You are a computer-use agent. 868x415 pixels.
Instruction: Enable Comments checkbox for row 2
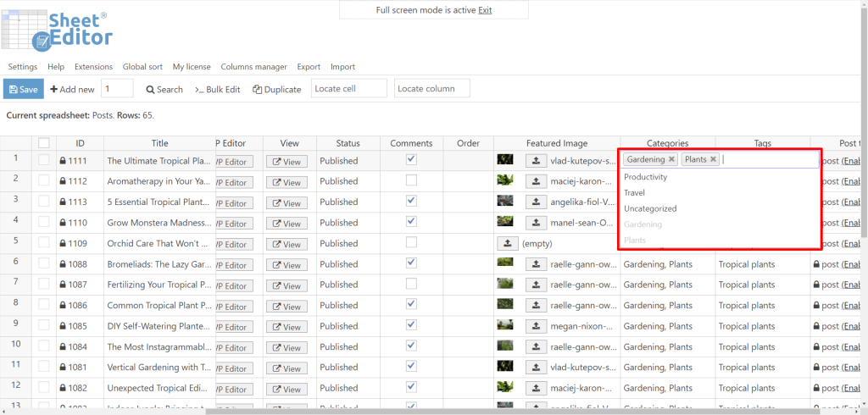point(411,180)
